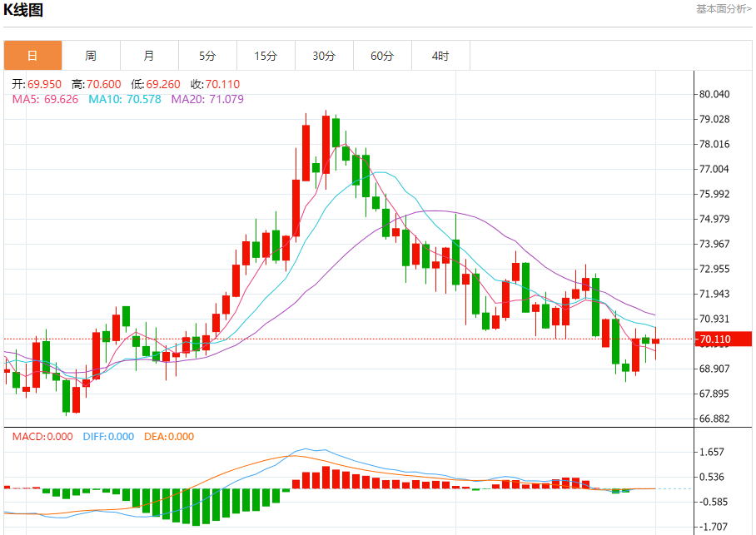Click the red 70.110 current price tag
This screenshot has width=756, height=535.
click(x=723, y=339)
